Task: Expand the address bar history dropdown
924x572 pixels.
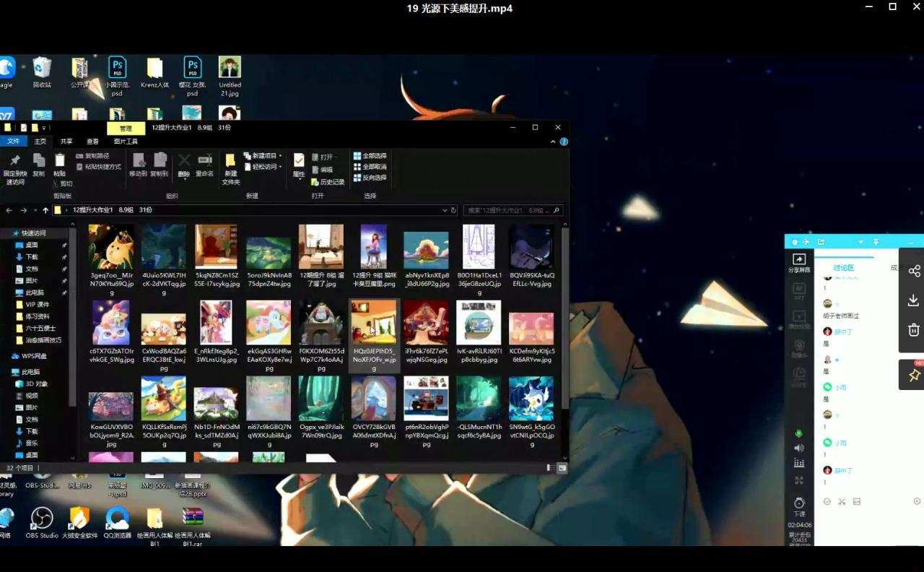Action: click(x=445, y=210)
